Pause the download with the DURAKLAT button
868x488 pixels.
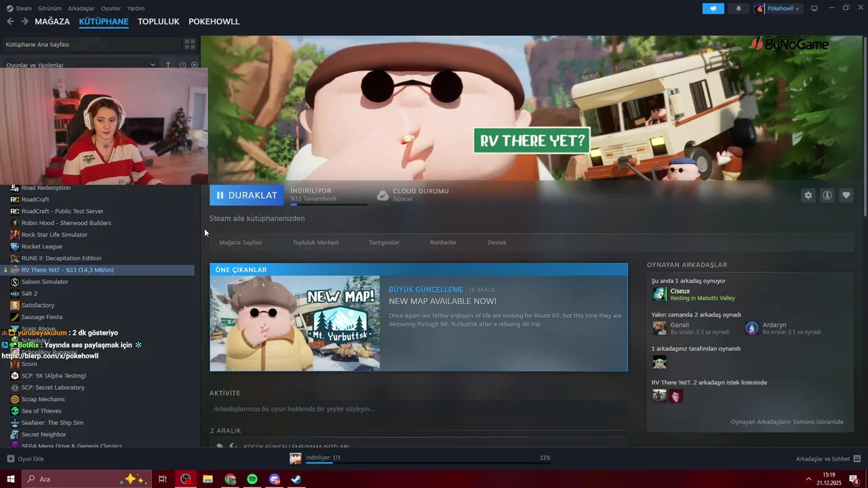247,195
